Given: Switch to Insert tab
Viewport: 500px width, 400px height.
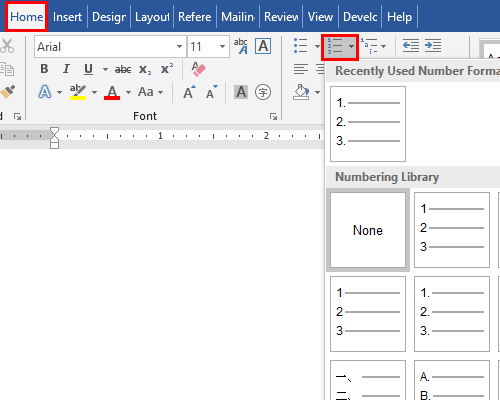Looking at the screenshot, I should tap(67, 17).
